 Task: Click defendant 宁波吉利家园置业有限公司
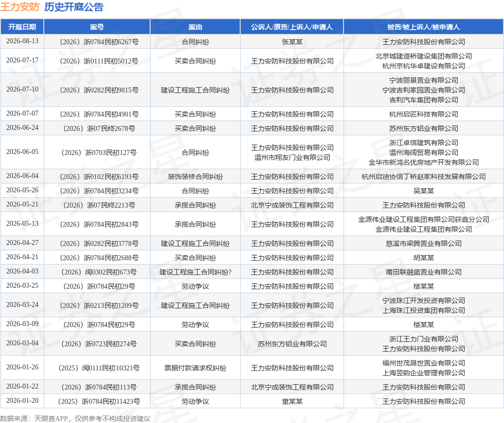(424, 90)
